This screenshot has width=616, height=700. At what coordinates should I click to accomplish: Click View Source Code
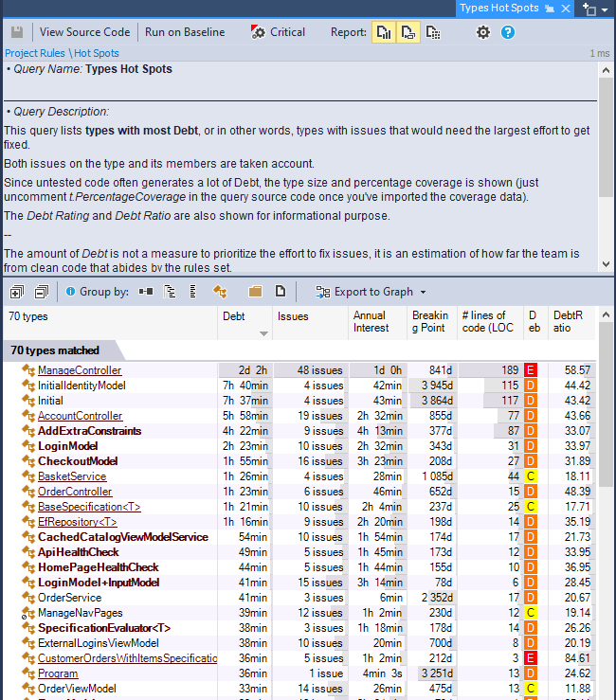click(x=84, y=32)
